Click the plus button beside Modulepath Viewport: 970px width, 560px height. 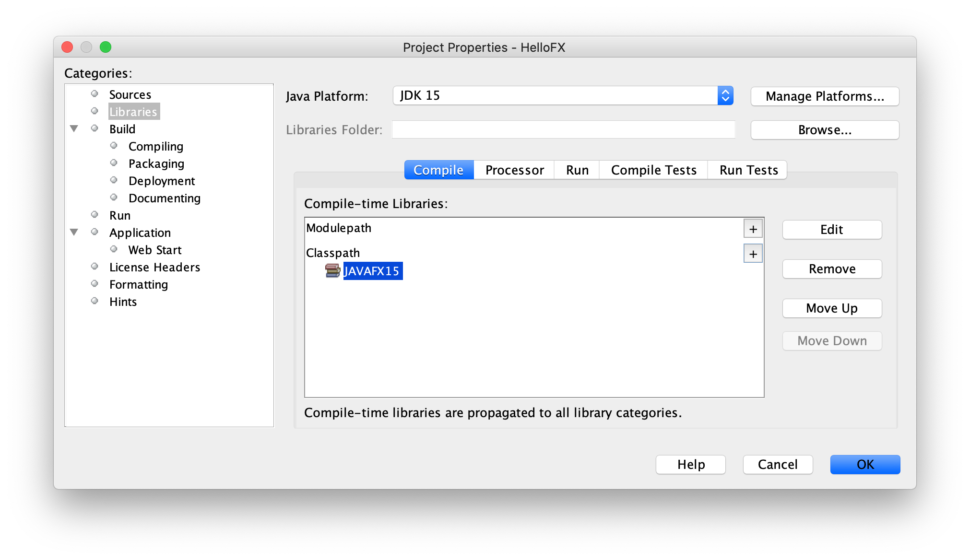tap(753, 229)
